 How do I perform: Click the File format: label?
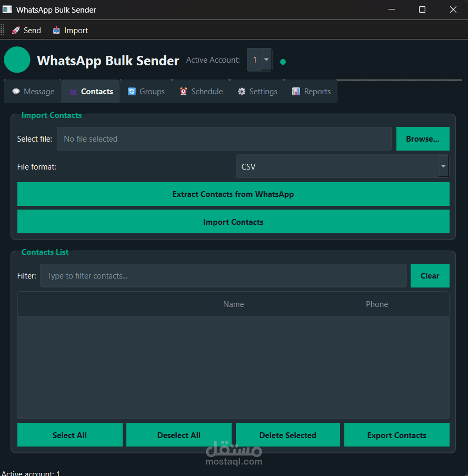tap(37, 167)
